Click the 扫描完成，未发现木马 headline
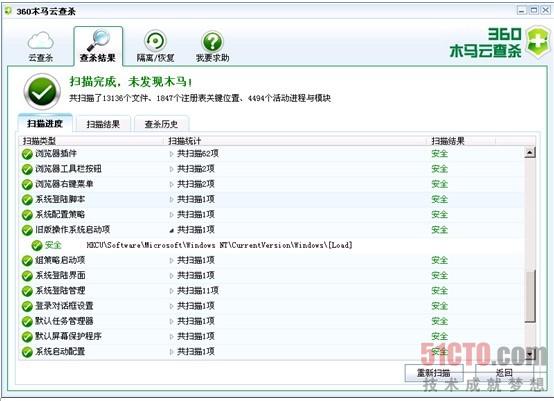The width and height of the screenshot is (554, 401). tap(131, 82)
